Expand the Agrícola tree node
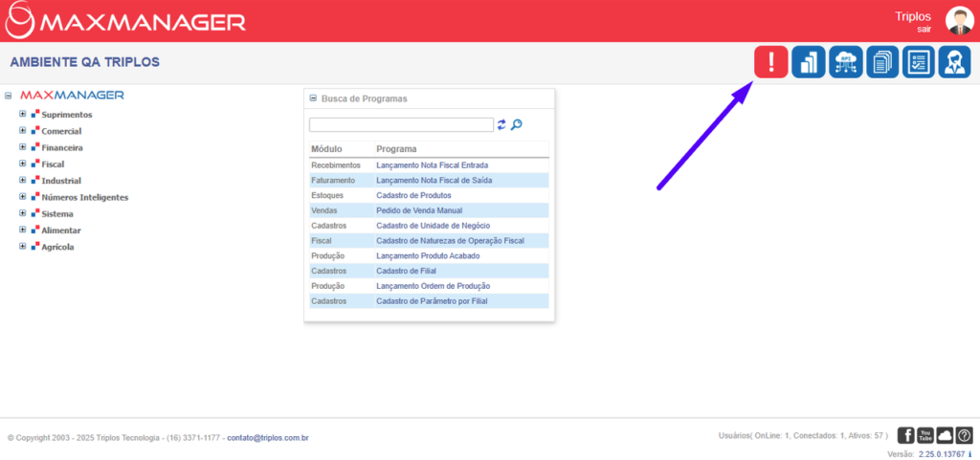Viewport: 980px width, 460px height. point(23,246)
